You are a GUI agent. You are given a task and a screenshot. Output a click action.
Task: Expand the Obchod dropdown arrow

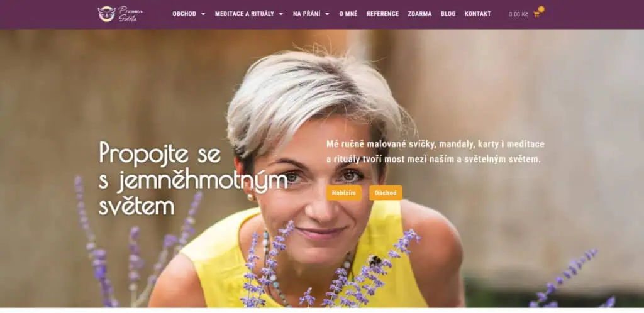pos(203,14)
